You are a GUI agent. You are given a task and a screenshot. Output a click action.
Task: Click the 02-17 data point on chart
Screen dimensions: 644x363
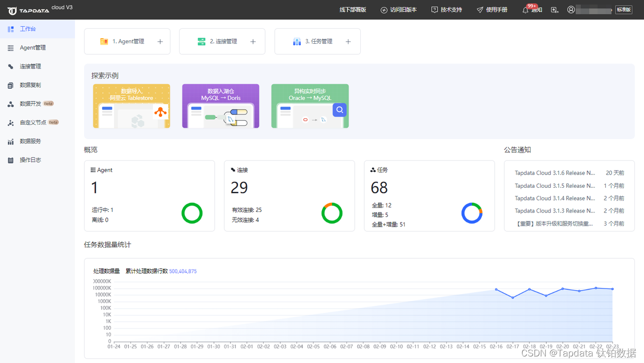point(513,298)
